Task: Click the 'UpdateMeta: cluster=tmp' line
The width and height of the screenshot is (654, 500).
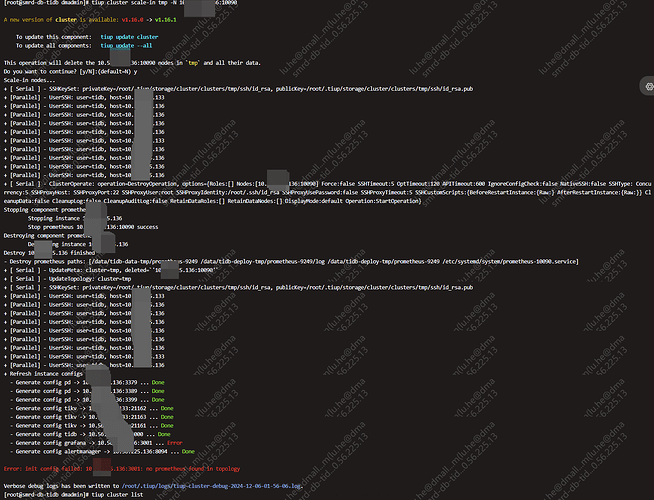Action: click(x=111, y=270)
